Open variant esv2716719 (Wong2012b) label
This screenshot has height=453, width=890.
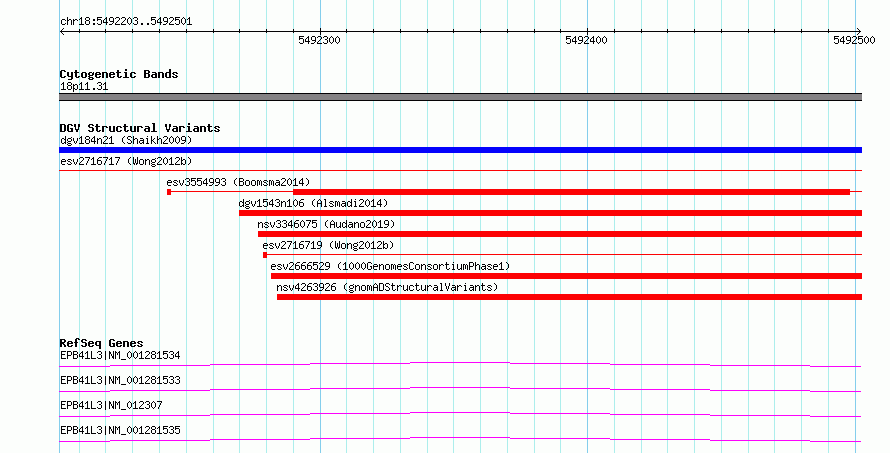328,245
